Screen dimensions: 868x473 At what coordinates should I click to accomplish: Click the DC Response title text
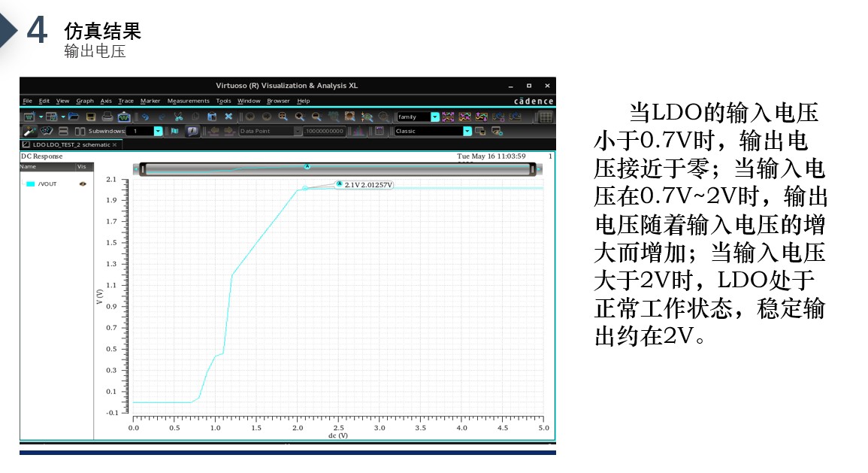(x=42, y=156)
